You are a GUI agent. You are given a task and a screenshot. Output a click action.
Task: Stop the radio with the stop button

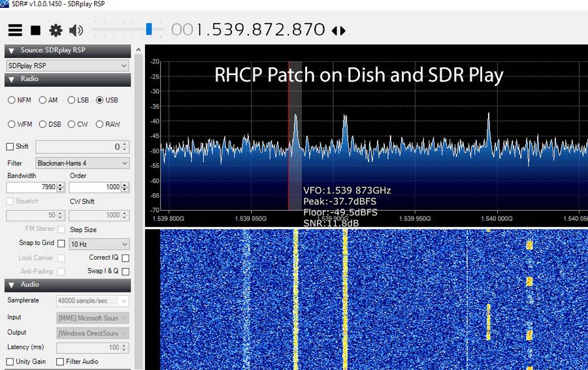point(36,30)
